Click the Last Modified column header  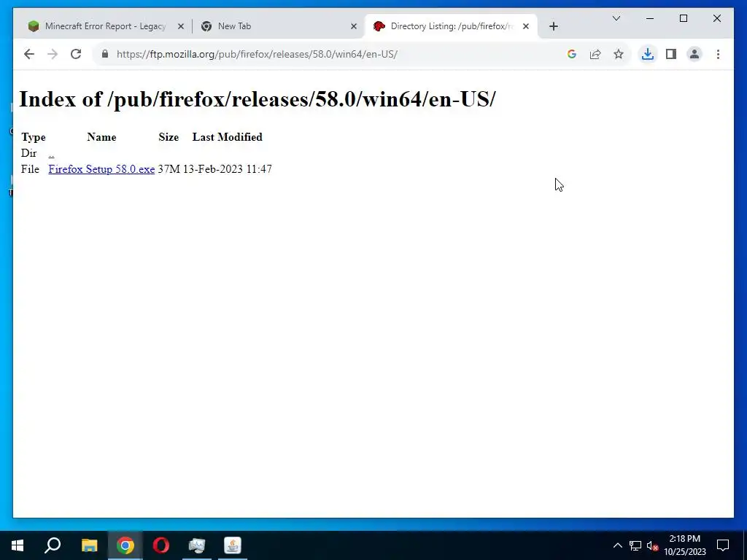click(228, 137)
